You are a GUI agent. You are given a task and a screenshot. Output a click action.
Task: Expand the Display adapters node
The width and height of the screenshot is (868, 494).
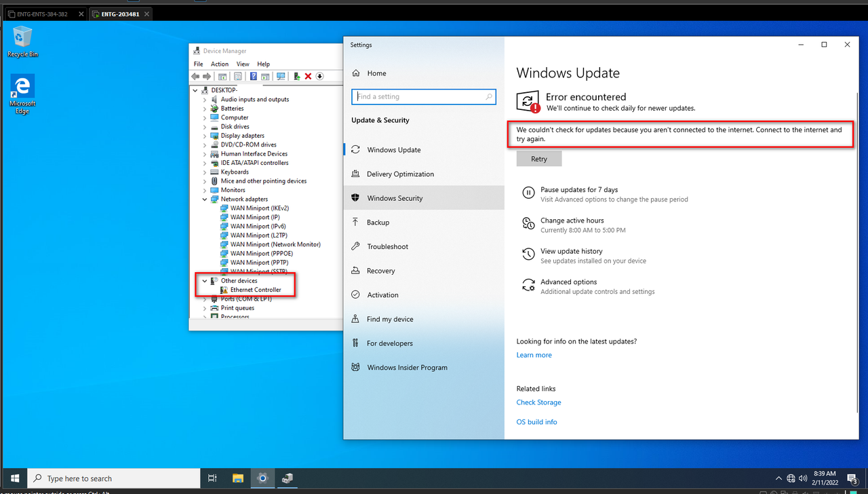205,136
